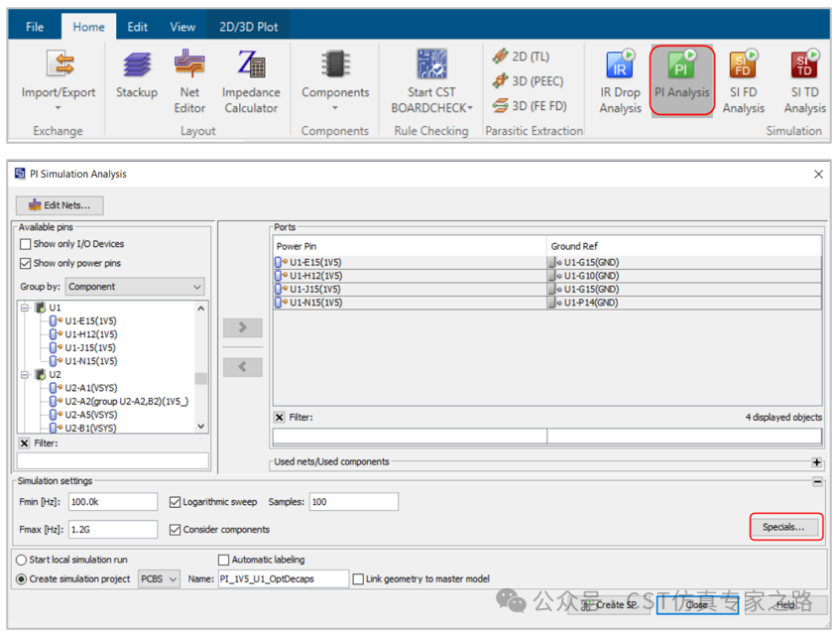Choose Start local simulation run
The image size is (840, 635).
(22, 560)
